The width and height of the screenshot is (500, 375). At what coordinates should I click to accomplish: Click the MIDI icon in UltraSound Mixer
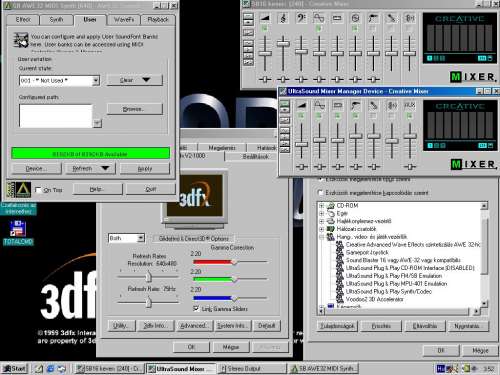click(337, 105)
